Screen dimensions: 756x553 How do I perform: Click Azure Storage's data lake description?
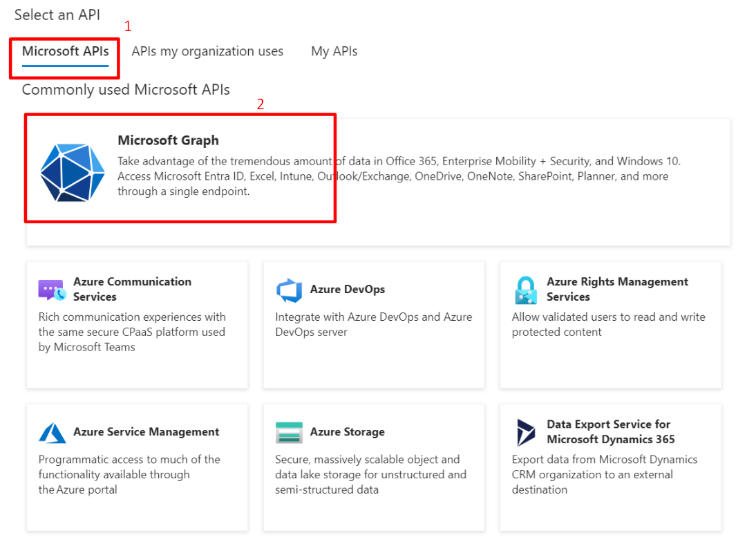370,474
